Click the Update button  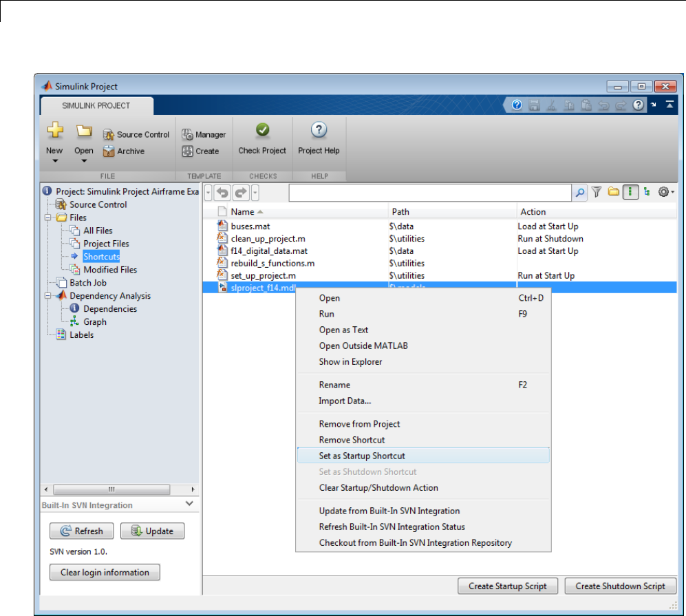coord(152,531)
